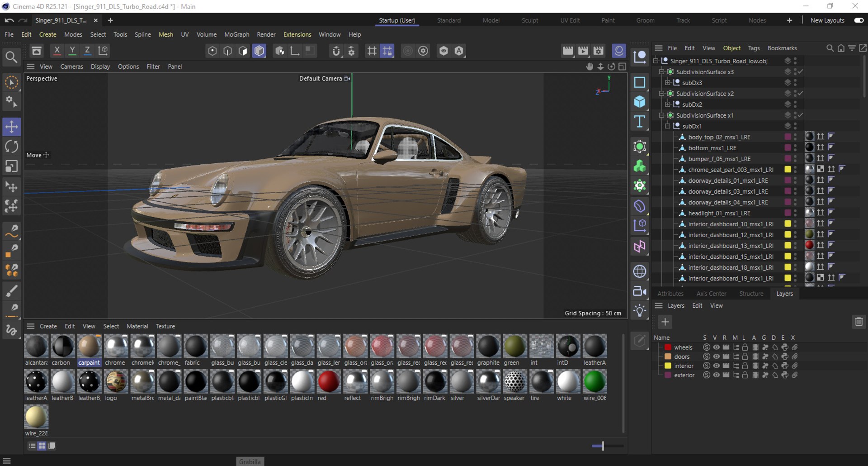868x466 pixels.
Task: Click the Enable Snap magnet icon
Action: pyautogui.click(x=336, y=51)
